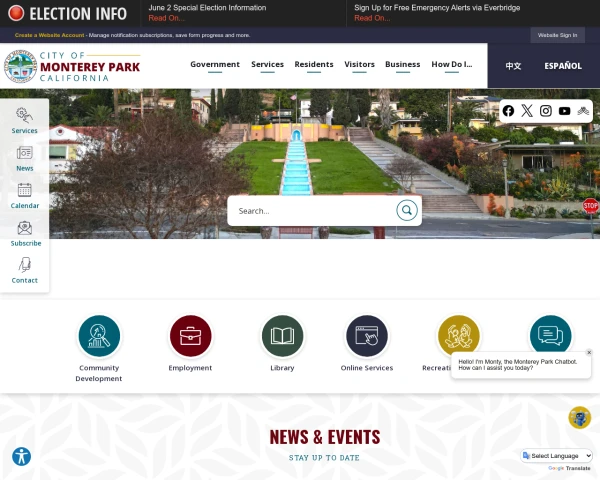
Task: Click into the Search text field
Action: click(x=314, y=211)
